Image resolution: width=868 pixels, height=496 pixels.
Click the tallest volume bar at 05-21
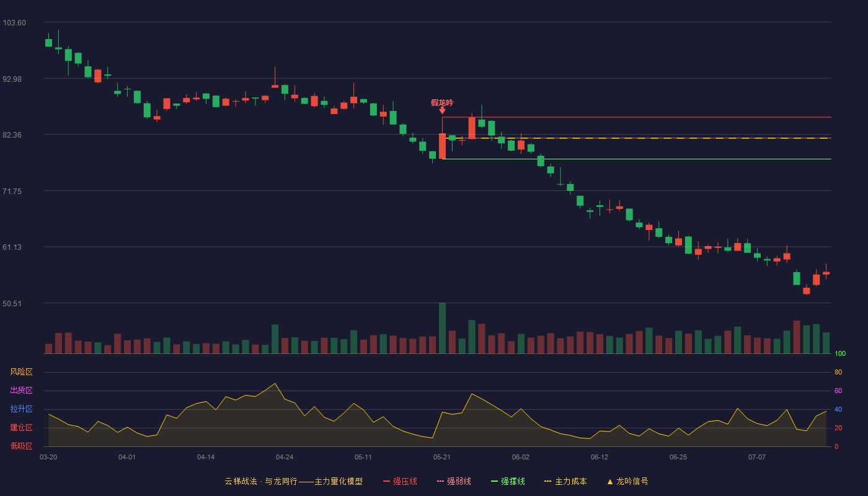click(442, 328)
